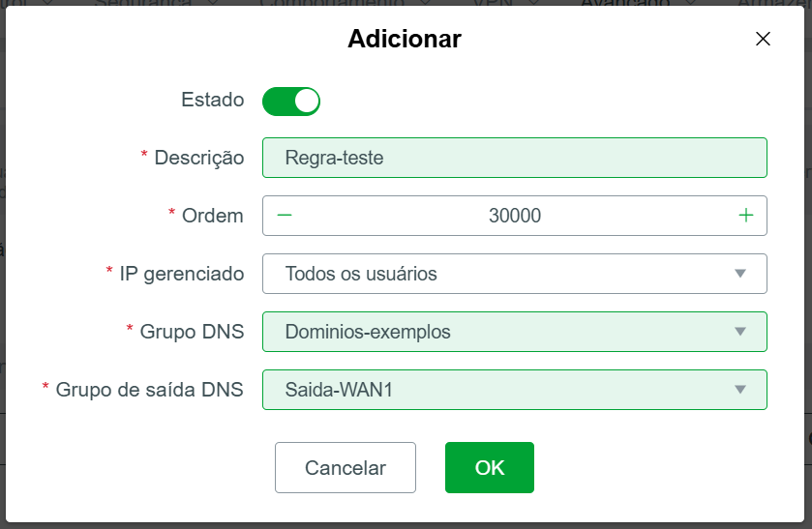This screenshot has width=812, height=529.
Task: Click the Descrição label text
Action: click(198, 158)
